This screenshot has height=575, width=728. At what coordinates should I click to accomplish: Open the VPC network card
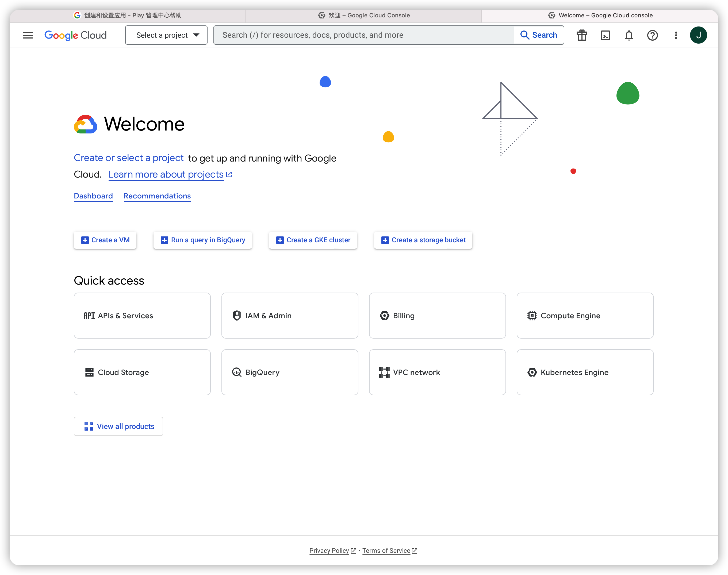(437, 372)
